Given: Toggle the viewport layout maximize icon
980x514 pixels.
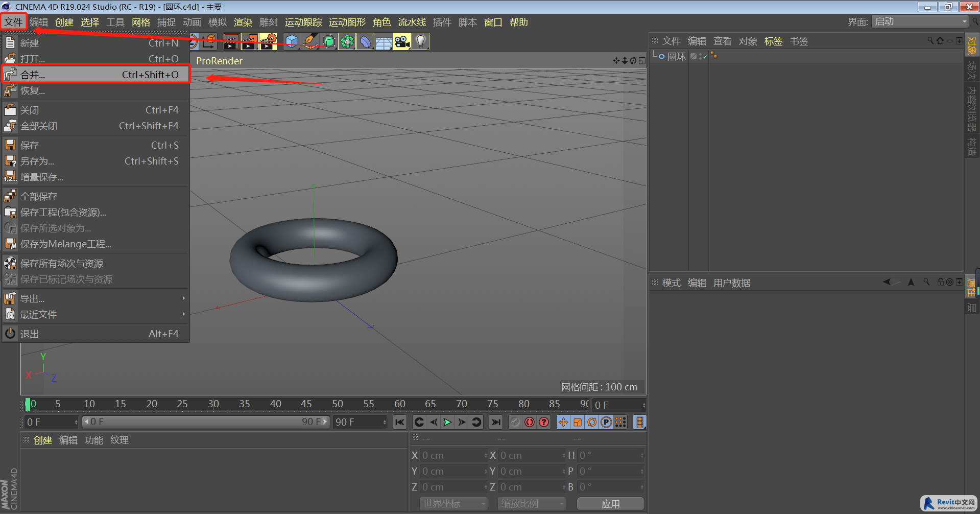Looking at the screenshot, I should click(x=642, y=61).
